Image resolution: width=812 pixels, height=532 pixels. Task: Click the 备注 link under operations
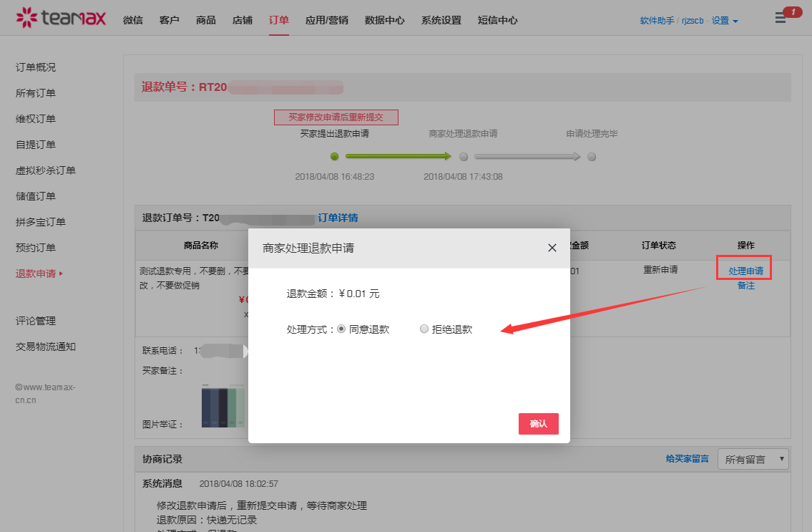point(745,286)
